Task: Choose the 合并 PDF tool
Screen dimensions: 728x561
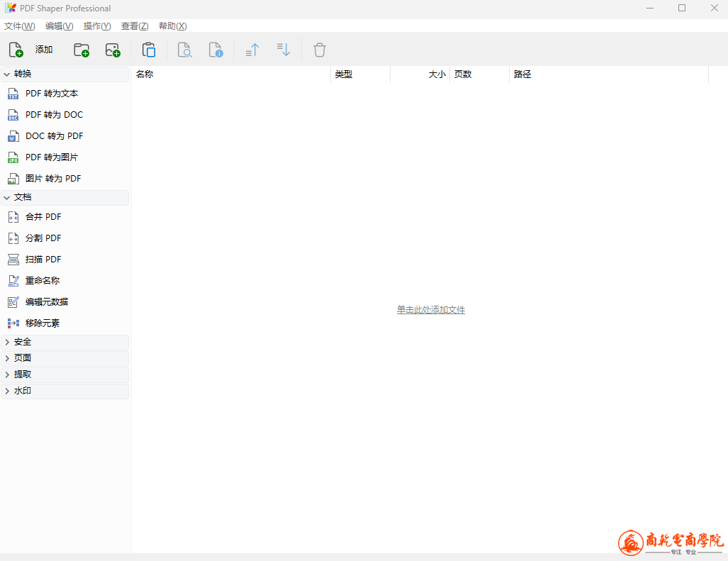Action: pos(43,217)
